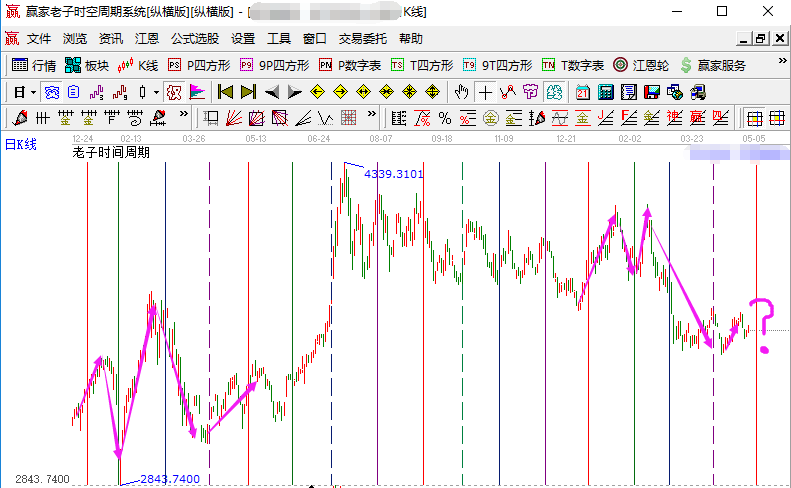791x488 pixels.
Task: Click the 赢家服务 service button
Action: point(712,65)
